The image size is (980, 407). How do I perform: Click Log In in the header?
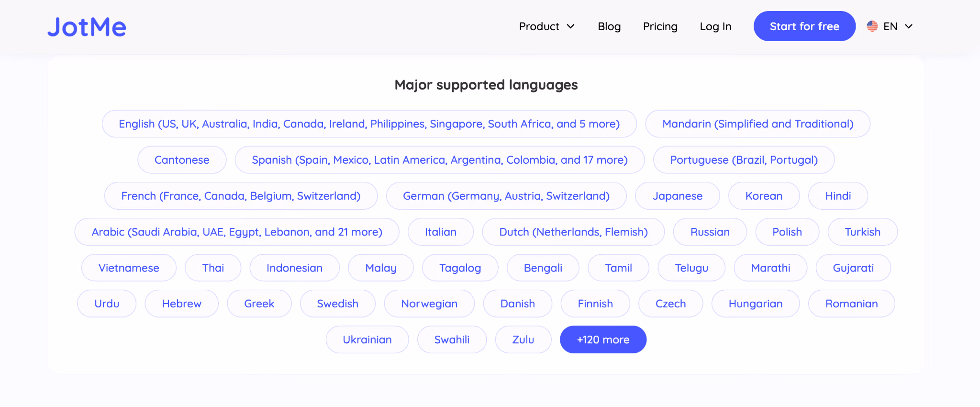pyautogui.click(x=715, y=26)
